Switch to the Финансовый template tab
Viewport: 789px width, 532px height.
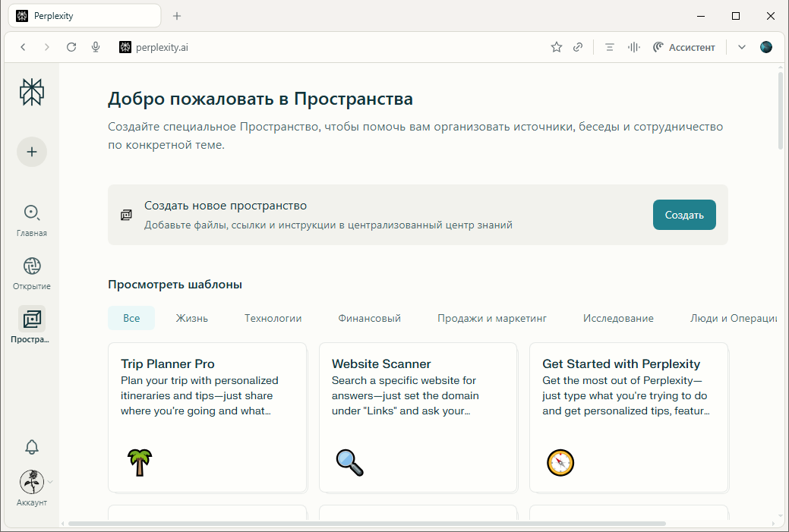(x=369, y=318)
